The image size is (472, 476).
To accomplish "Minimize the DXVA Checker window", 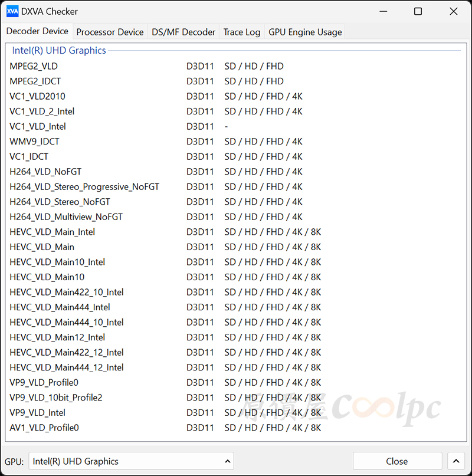I will (x=383, y=12).
